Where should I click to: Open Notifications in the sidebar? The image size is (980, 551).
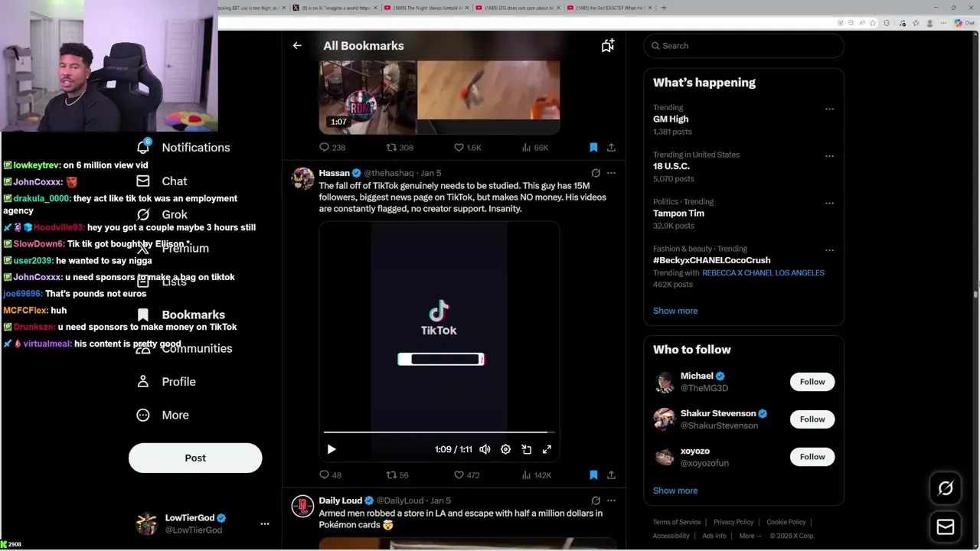(x=184, y=147)
